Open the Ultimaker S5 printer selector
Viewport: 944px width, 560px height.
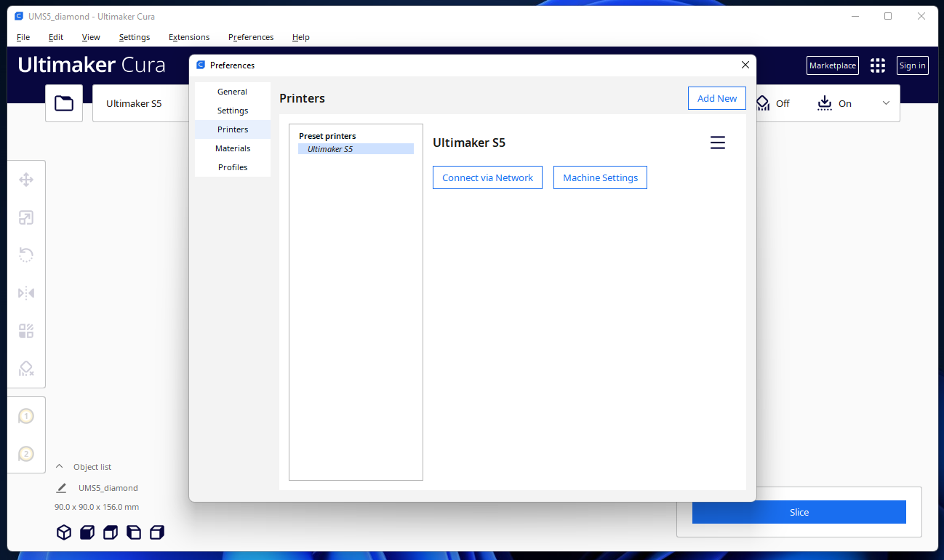(140, 103)
